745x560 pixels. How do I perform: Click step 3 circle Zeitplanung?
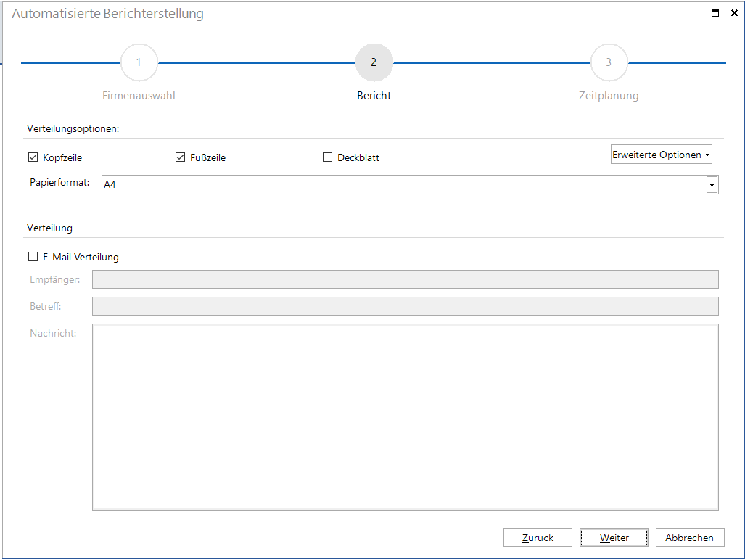coord(609,62)
